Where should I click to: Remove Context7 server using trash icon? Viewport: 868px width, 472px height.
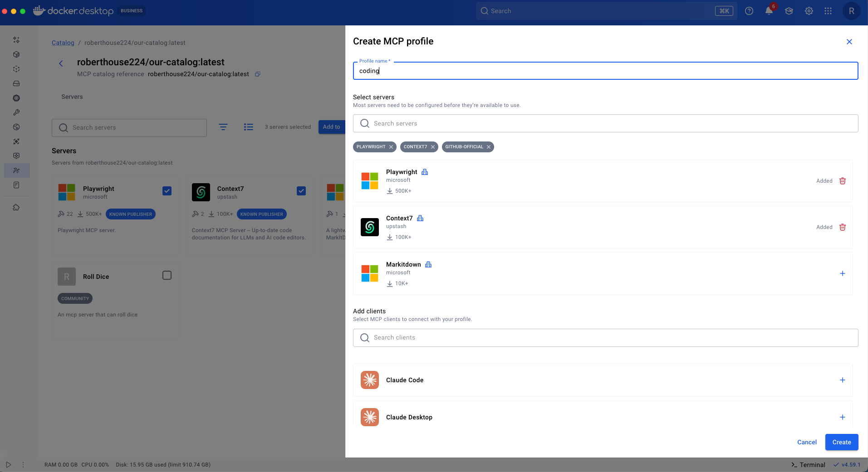[843, 227]
